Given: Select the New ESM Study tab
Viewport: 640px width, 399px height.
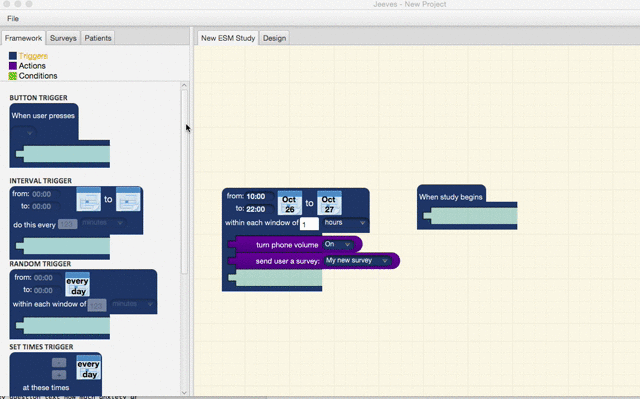Looking at the screenshot, I should click(228, 38).
